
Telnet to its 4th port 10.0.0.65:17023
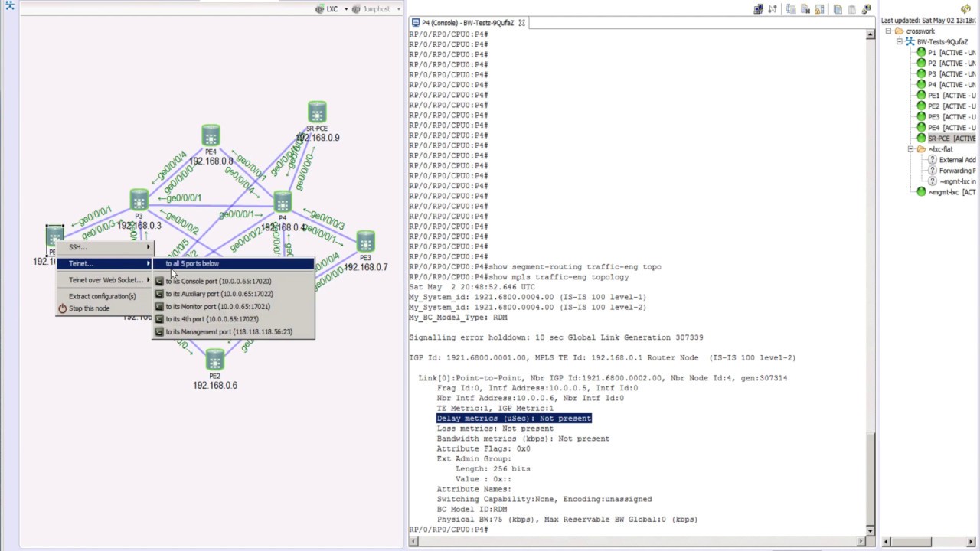click(234, 319)
